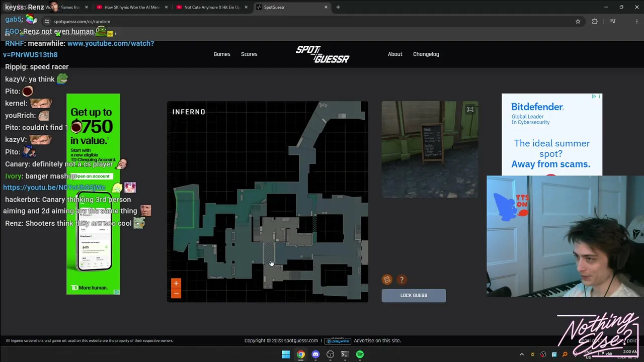
Task: Bookmark this page with the star icon
Action: 578,22
